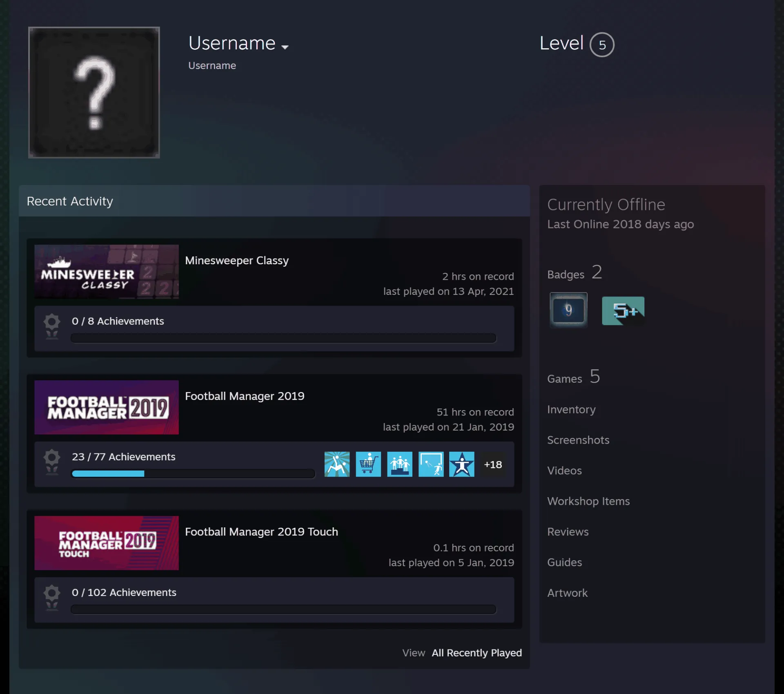Image resolution: width=784 pixels, height=694 pixels.
Task: Open the podium winners achievement icon
Action: pyautogui.click(x=400, y=464)
